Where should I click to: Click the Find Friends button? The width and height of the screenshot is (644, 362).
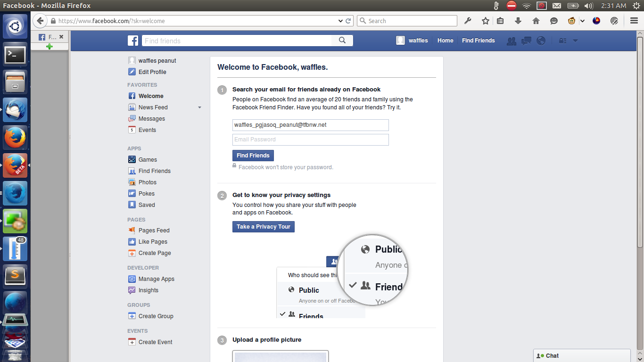pos(253,156)
